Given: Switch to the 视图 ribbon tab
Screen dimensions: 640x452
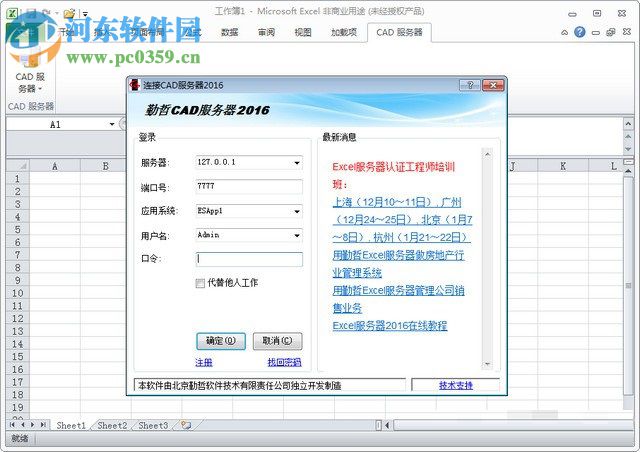Looking at the screenshot, I should pyautogui.click(x=303, y=32).
